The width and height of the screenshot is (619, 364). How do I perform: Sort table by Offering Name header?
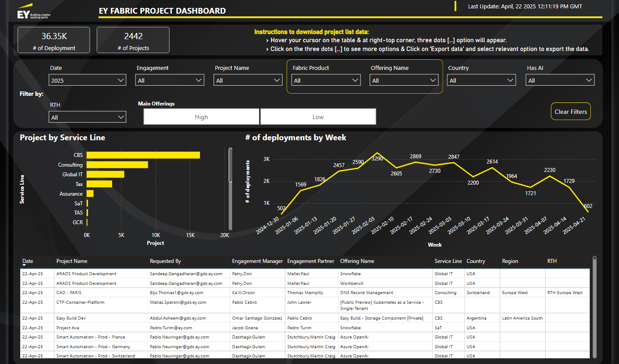click(x=357, y=261)
